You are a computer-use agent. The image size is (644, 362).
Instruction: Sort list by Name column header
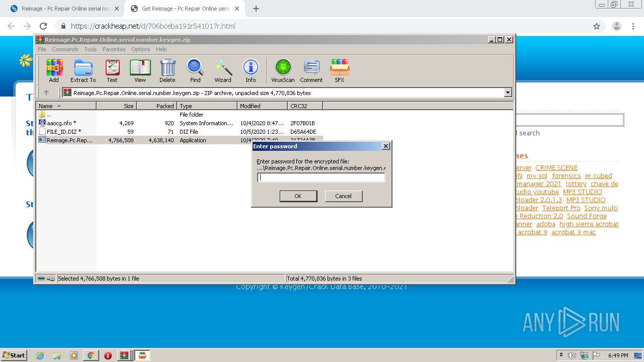tap(66, 106)
